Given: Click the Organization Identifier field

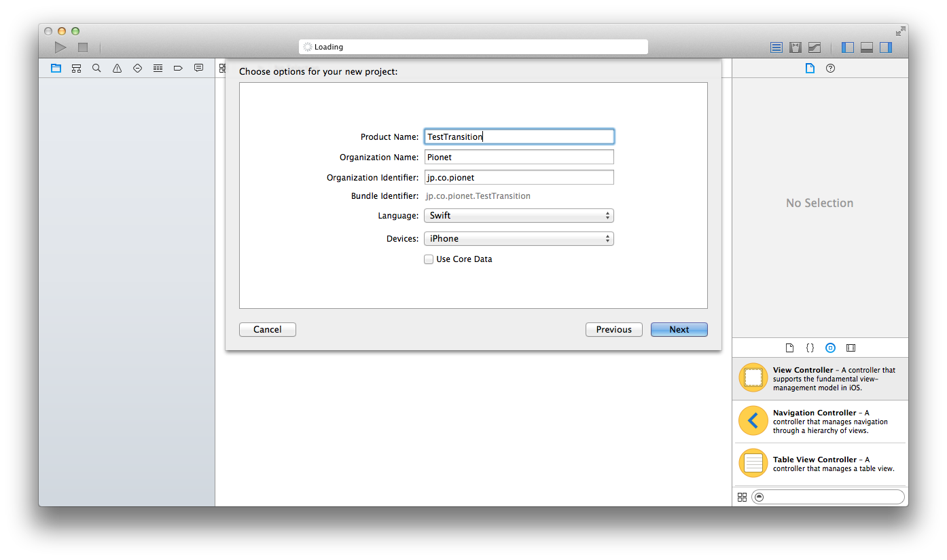Looking at the screenshot, I should click(x=519, y=177).
